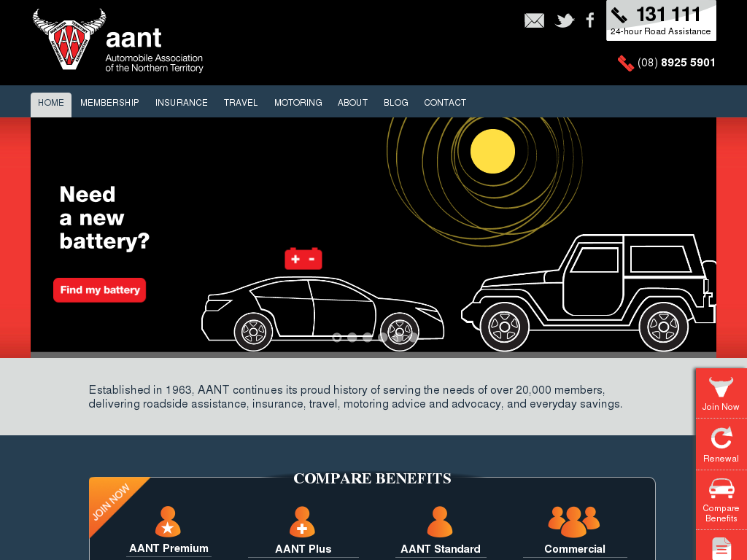Click the red car battery icon
The image size is (747, 560).
(x=303, y=259)
